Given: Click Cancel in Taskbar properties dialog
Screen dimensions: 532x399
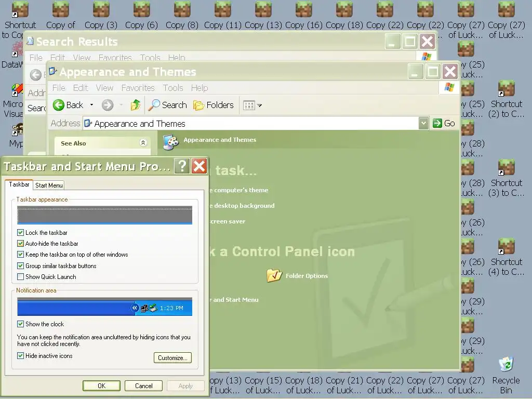Looking at the screenshot, I should 143,386.
